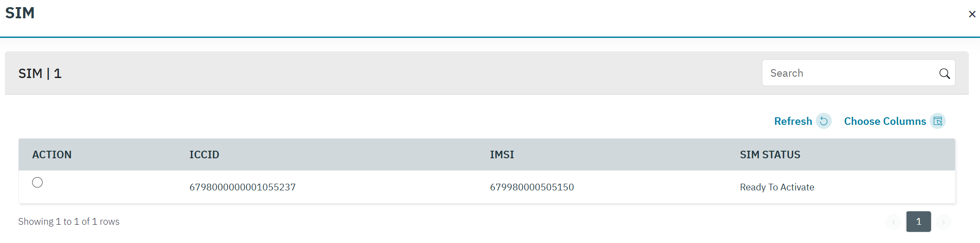Click the ICCID column header
Screen dimensions: 980x243
204,155
